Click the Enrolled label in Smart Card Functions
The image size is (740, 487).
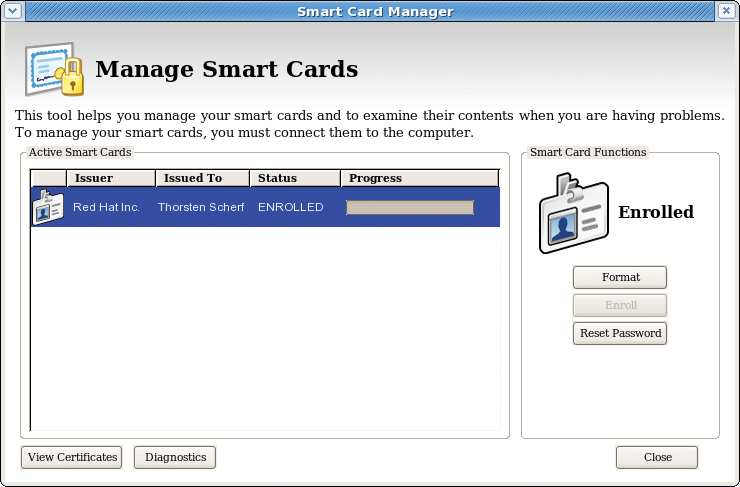(656, 212)
